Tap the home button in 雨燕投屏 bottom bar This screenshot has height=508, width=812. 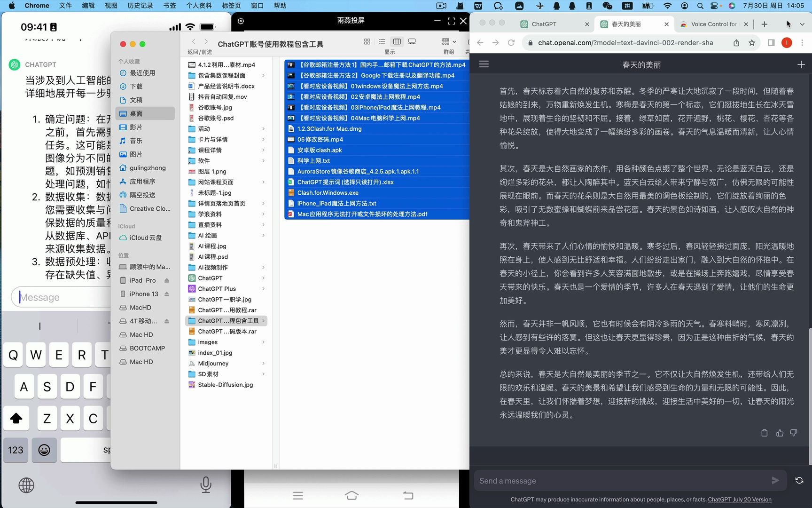point(351,495)
